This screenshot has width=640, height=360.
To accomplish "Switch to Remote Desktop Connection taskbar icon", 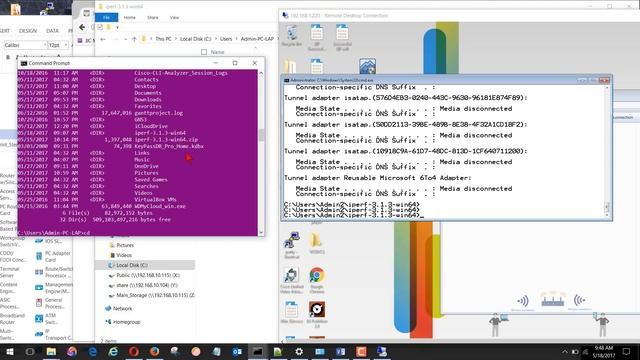I will tap(382, 351).
